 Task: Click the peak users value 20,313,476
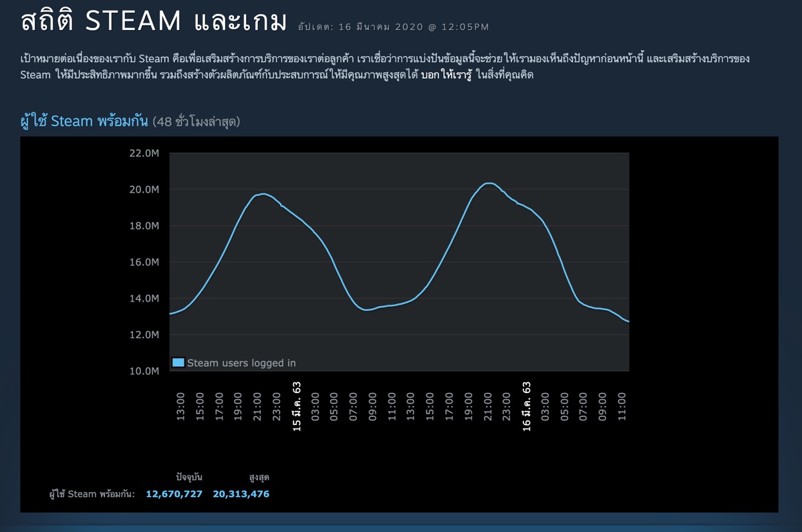[241, 494]
